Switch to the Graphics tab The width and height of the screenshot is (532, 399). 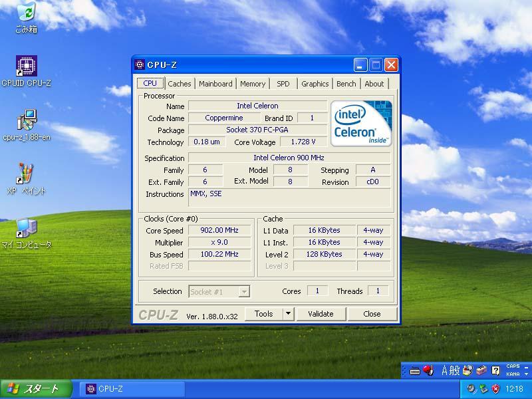point(315,84)
